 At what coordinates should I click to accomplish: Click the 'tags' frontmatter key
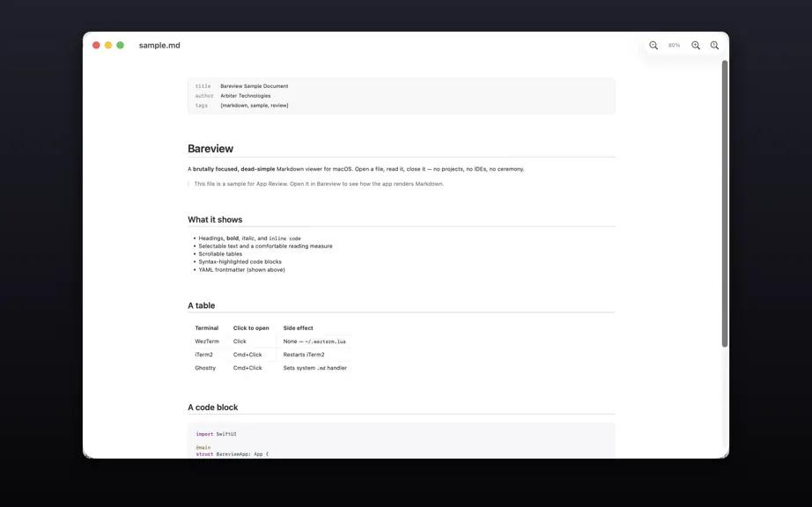202,106
